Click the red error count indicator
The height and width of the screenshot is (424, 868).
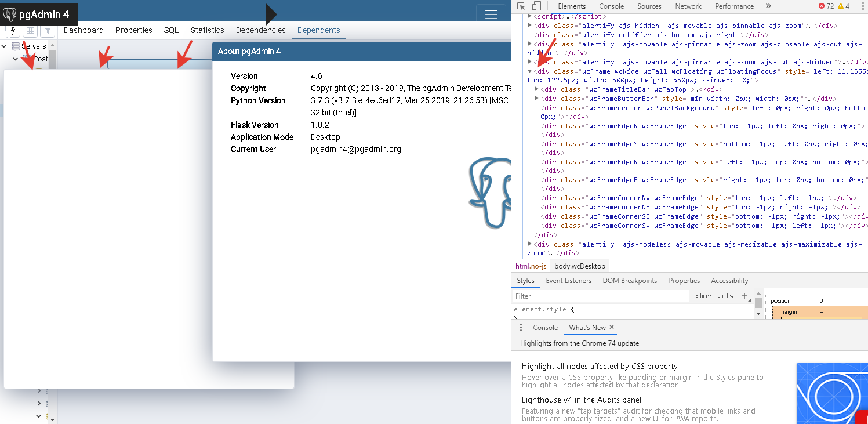[x=826, y=6]
